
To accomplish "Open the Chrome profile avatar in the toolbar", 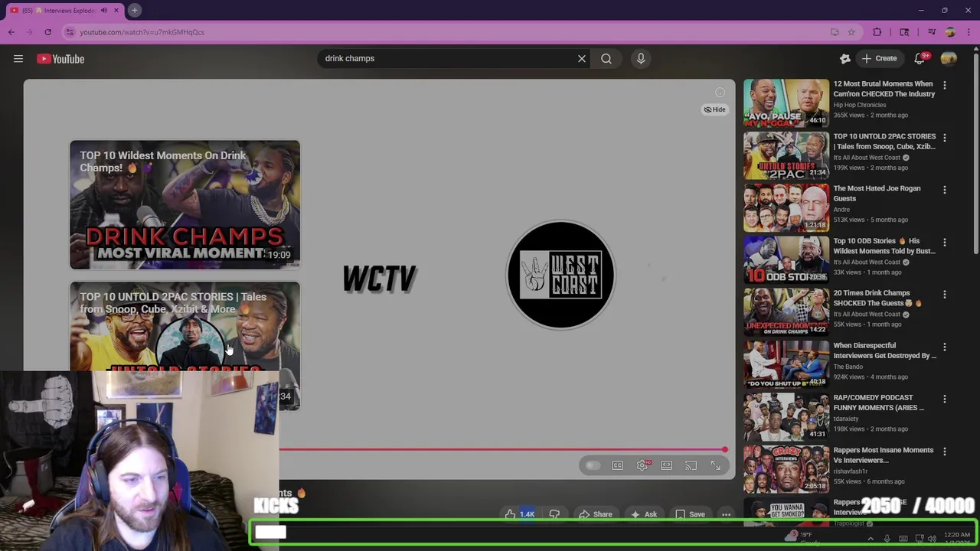I will click(x=950, y=32).
